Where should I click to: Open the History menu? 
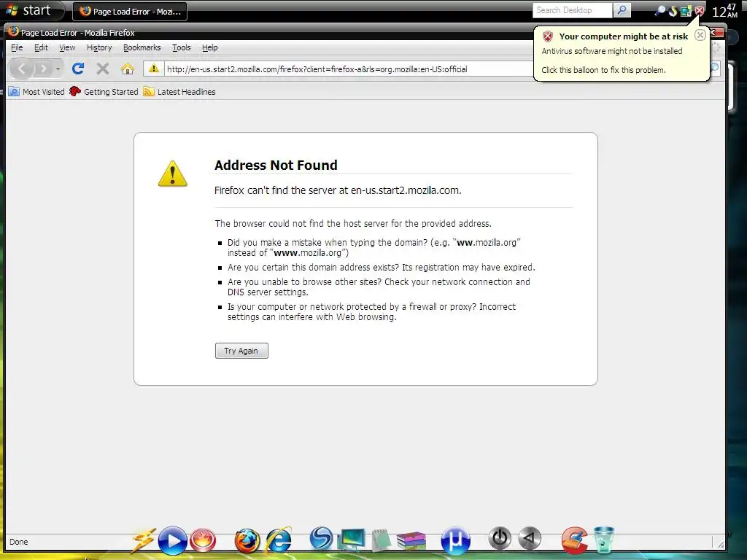point(99,47)
